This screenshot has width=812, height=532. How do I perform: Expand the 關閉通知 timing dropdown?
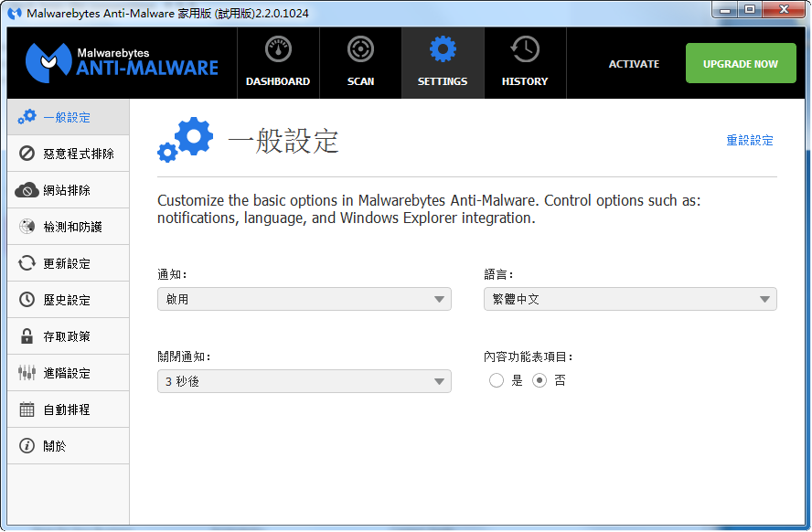(304, 381)
